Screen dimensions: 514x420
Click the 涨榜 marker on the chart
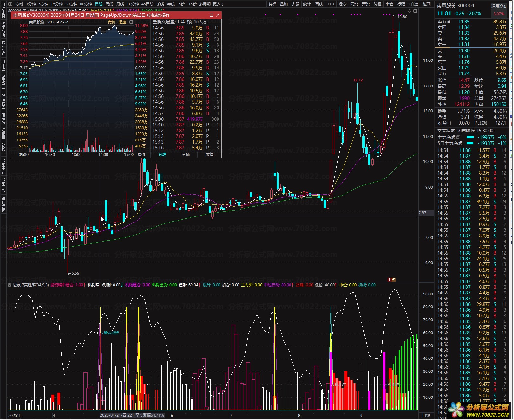tap(392, 280)
